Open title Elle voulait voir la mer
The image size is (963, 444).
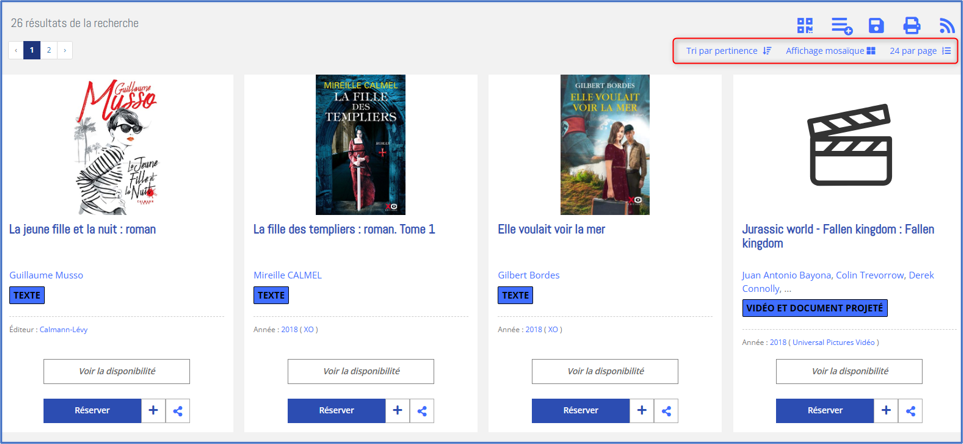tap(551, 230)
